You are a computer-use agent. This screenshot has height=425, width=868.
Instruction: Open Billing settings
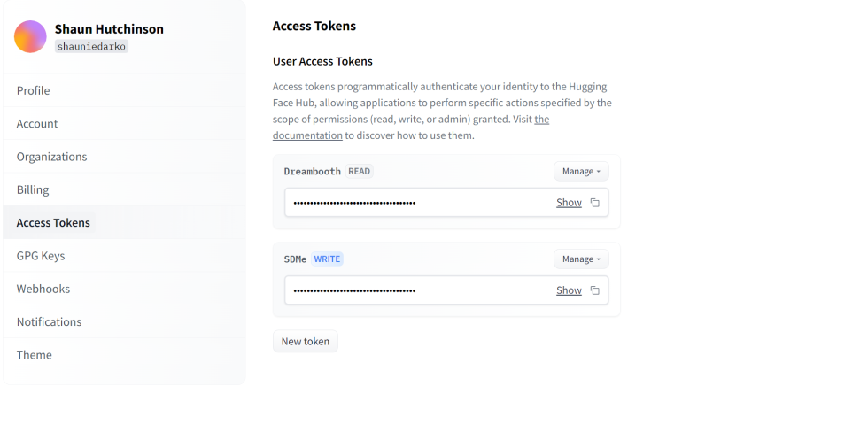point(33,189)
